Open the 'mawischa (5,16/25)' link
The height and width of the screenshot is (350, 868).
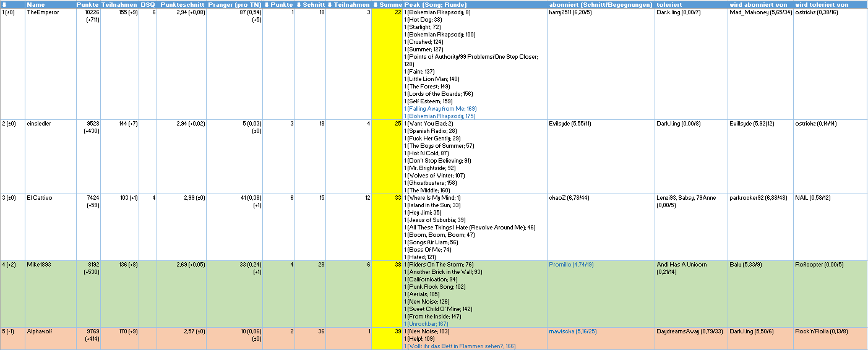[x=572, y=331]
